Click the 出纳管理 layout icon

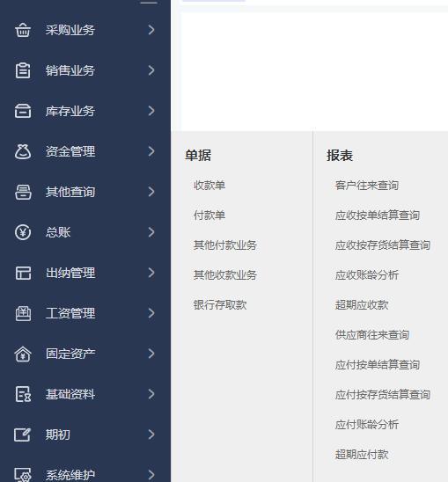[23, 273]
